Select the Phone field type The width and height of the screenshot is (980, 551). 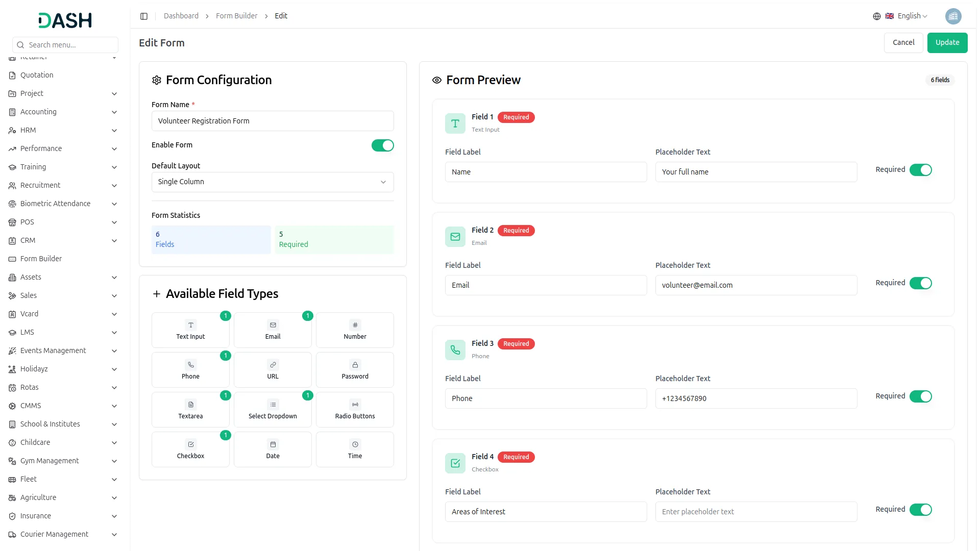point(190,369)
